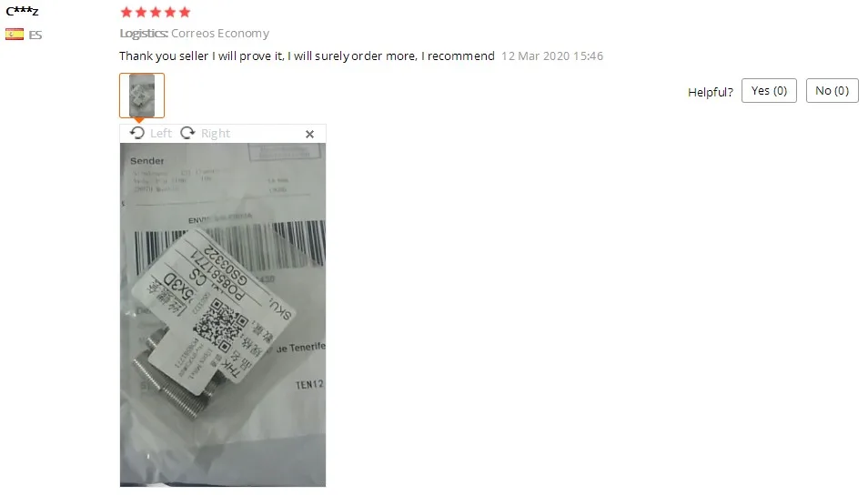The height and width of the screenshot is (495, 868).
Task: Click the third rating star
Action: click(x=156, y=12)
